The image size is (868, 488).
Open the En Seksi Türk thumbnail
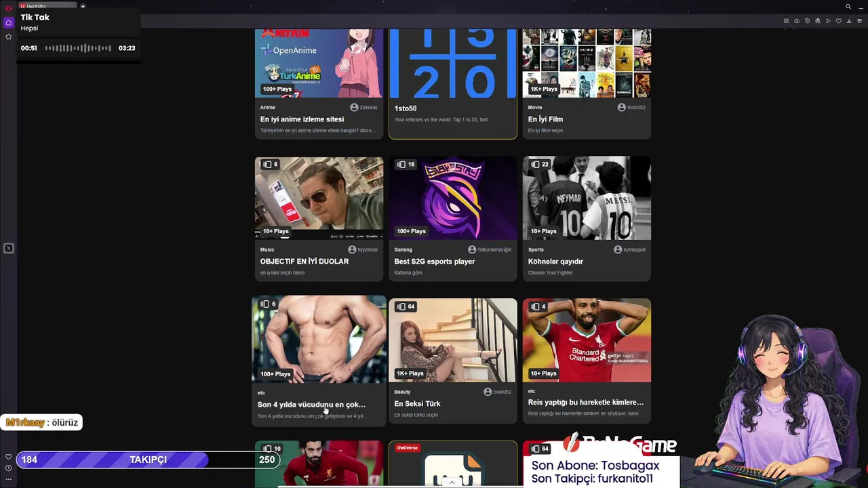point(453,340)
